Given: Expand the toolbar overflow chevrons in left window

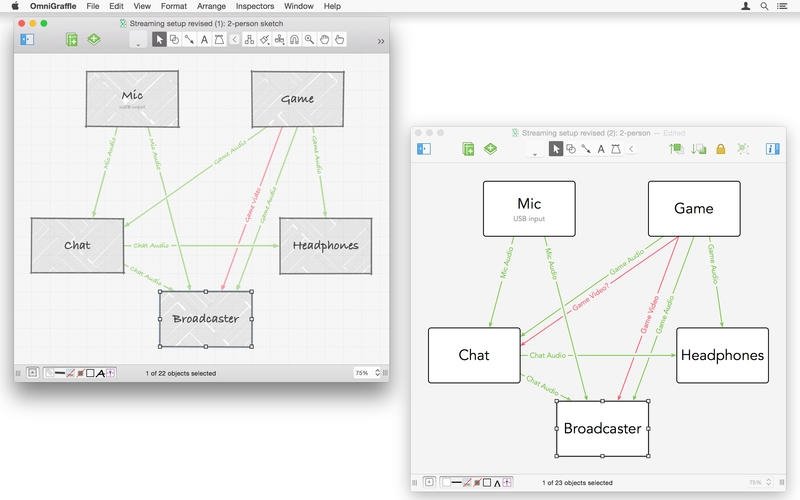Looking at the screenshot, I should 381,41.
